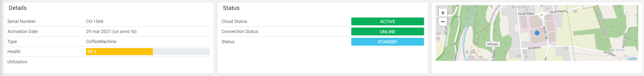
Task: Select the serial number CO-1568 value
Action: (x=94, y=21)
